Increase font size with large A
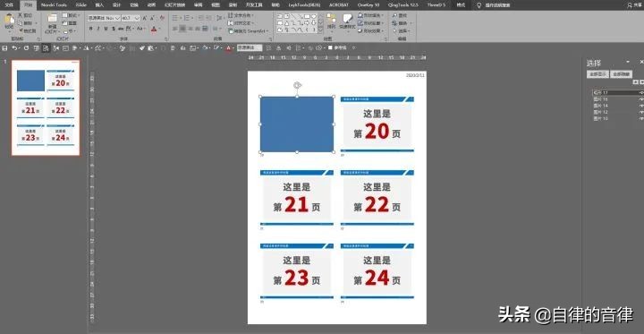 click(x=145, y=18)
